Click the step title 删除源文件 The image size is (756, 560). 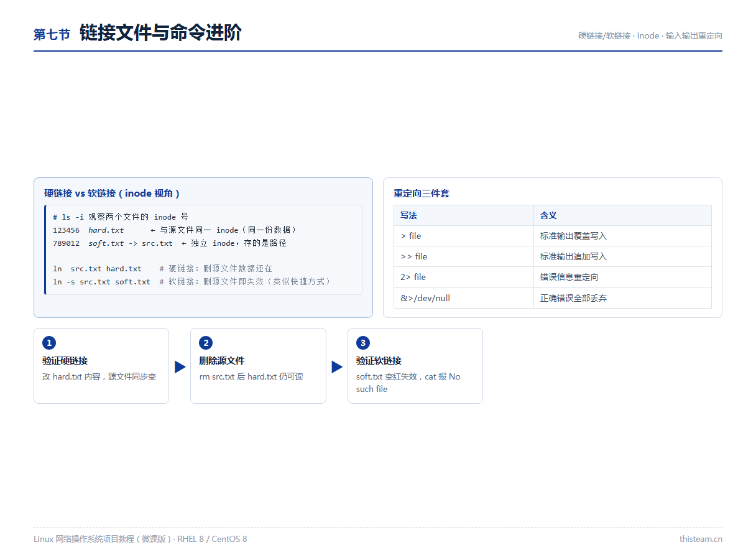222,361
